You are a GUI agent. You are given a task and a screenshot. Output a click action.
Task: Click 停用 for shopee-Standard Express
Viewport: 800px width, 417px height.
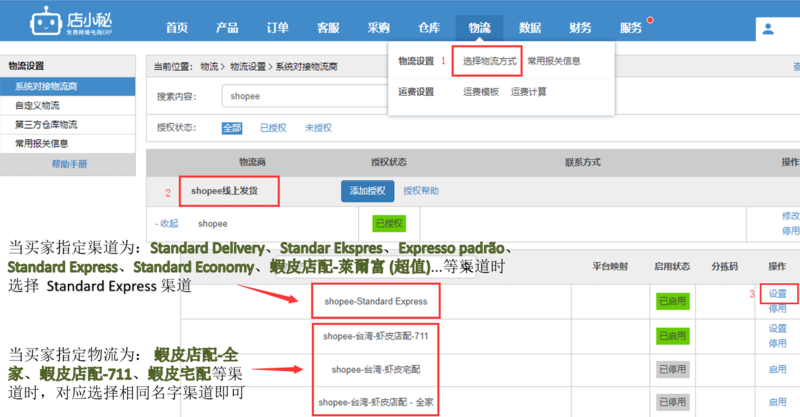click(778, 308)
